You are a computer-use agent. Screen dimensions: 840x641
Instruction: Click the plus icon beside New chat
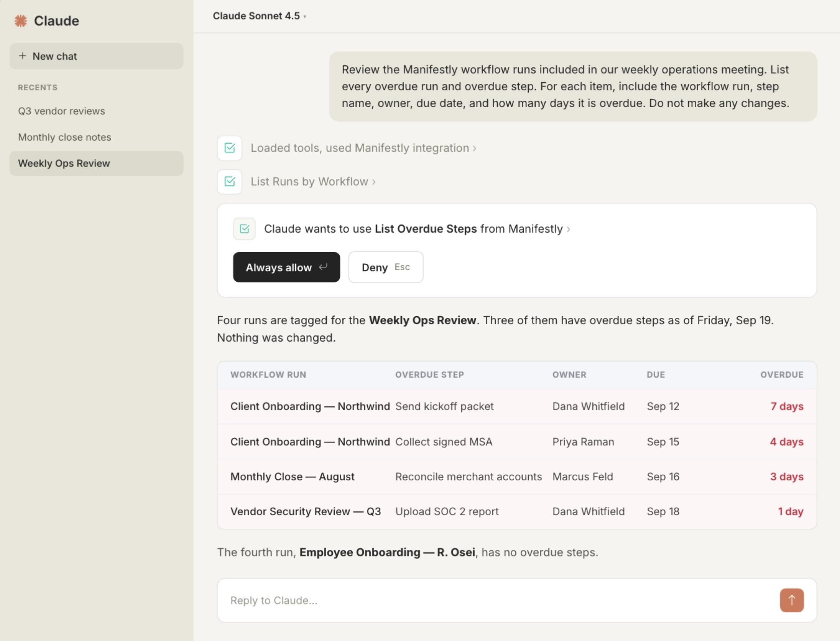tap(23, 56)
